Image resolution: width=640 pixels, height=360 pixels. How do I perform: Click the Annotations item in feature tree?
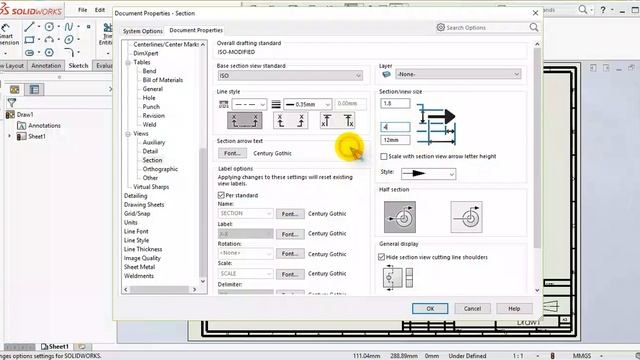click(44, 126)
